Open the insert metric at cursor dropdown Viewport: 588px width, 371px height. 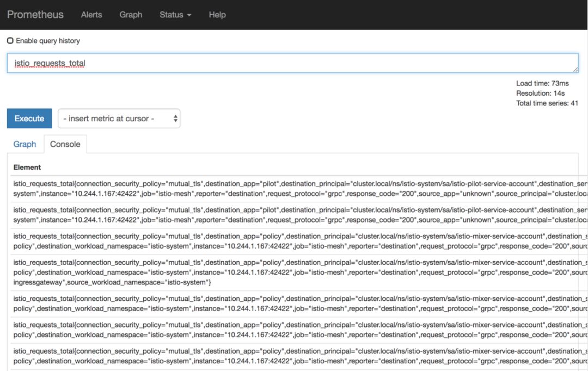coord(119,119)
